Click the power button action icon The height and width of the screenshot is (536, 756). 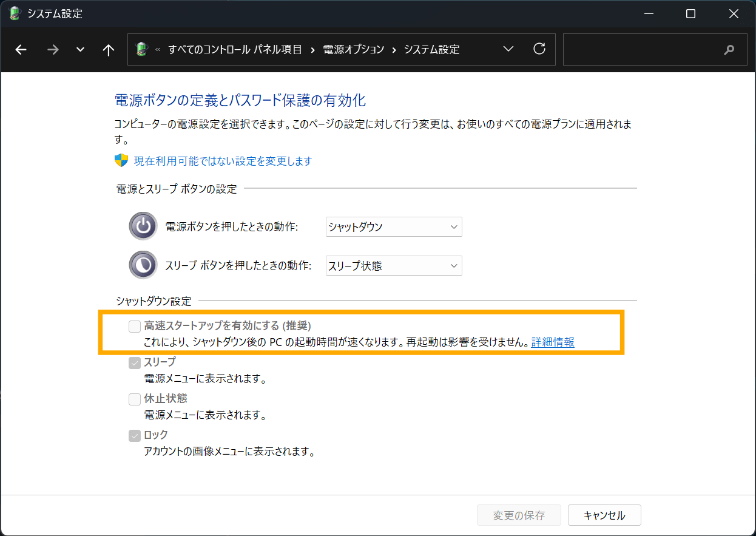(x=143, y=226)
